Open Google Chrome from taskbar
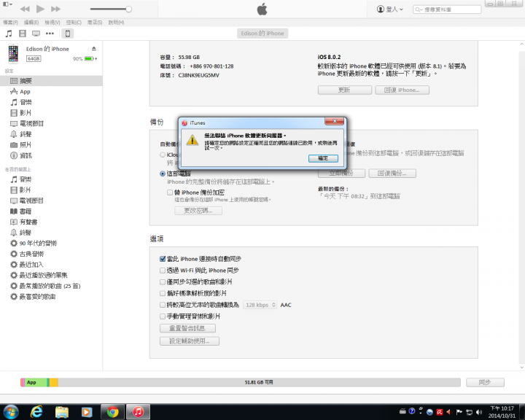 pos(112,412)
